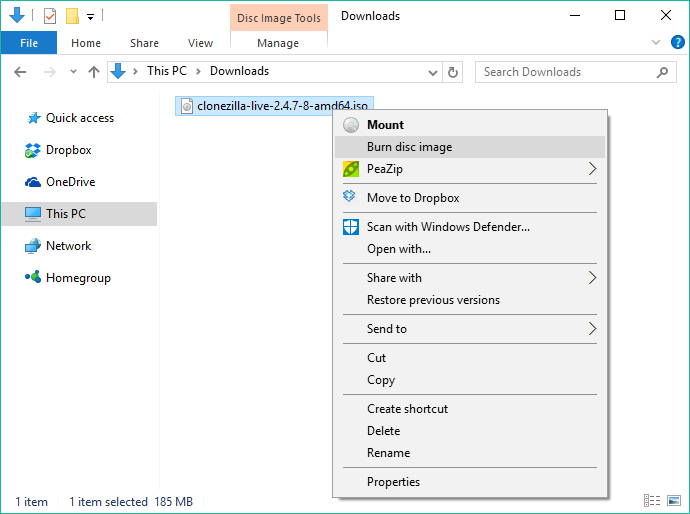The image size is (690, 514).
Task: Expand the ribbon with the chevron
Action: 656,43
